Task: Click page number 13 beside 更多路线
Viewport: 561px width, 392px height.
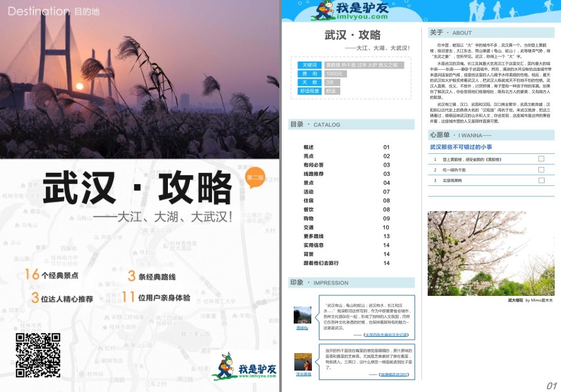Action: pyautogui.click(x=386, y=237)
